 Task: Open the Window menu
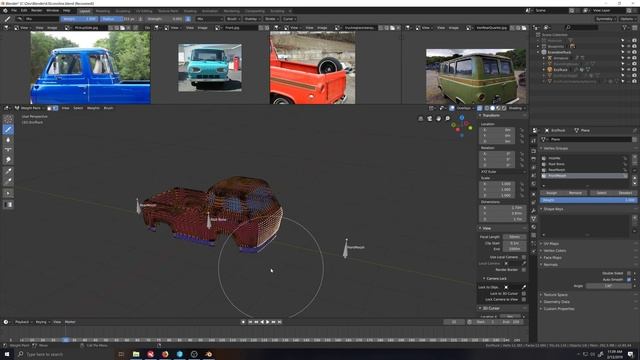coord(52,11)
